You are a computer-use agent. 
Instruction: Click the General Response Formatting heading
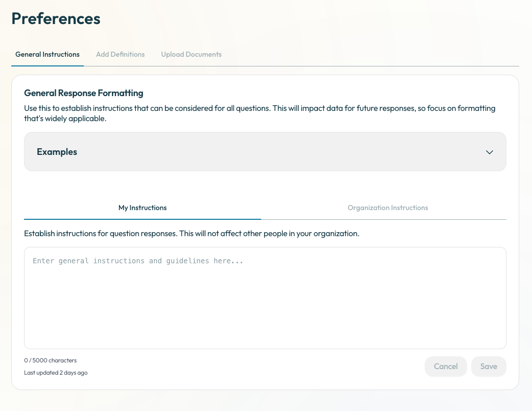coord(83,93)
